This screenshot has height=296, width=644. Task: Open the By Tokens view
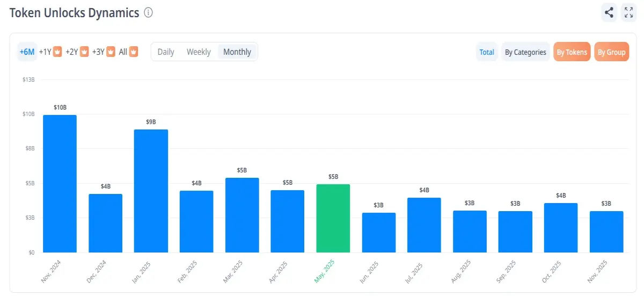572,52
